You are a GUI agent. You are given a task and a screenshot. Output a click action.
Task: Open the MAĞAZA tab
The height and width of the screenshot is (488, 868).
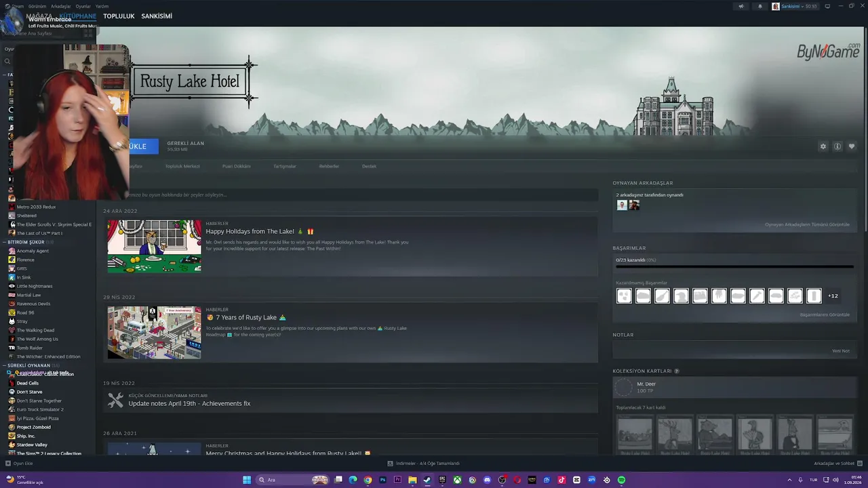click(x=39, y=16)
